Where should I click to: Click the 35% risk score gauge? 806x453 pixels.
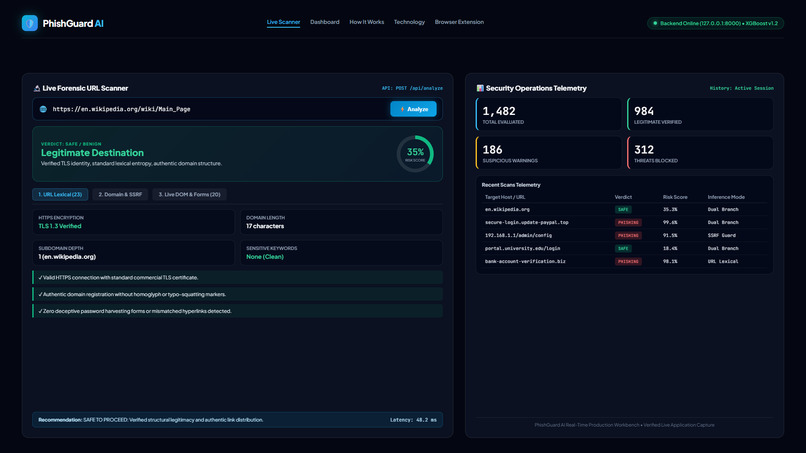415,153
